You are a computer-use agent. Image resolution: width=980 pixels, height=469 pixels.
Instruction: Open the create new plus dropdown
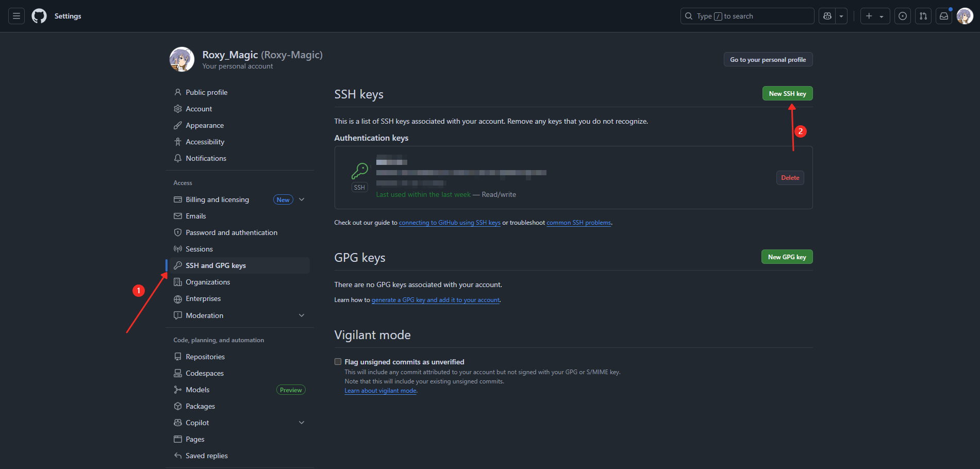[875, 16]
